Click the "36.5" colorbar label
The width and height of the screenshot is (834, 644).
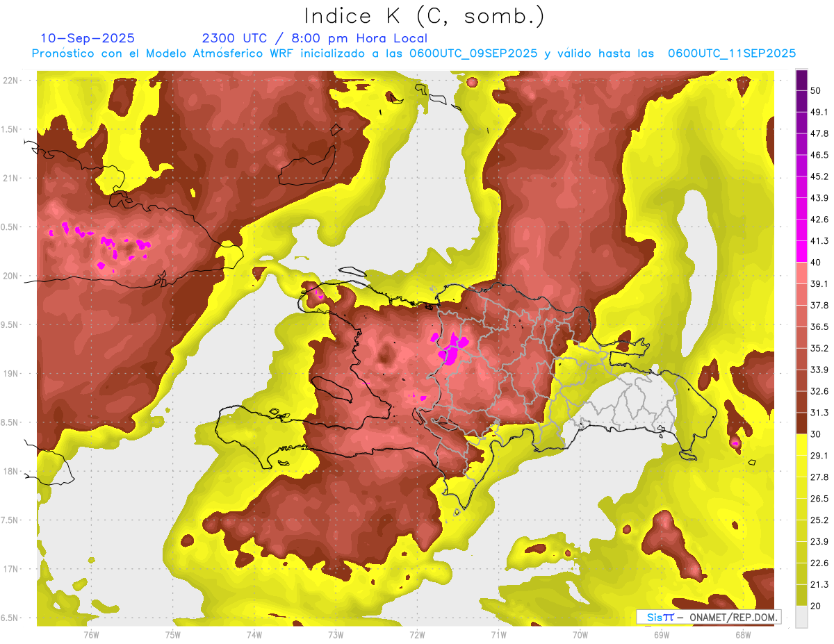click(819, 327)
